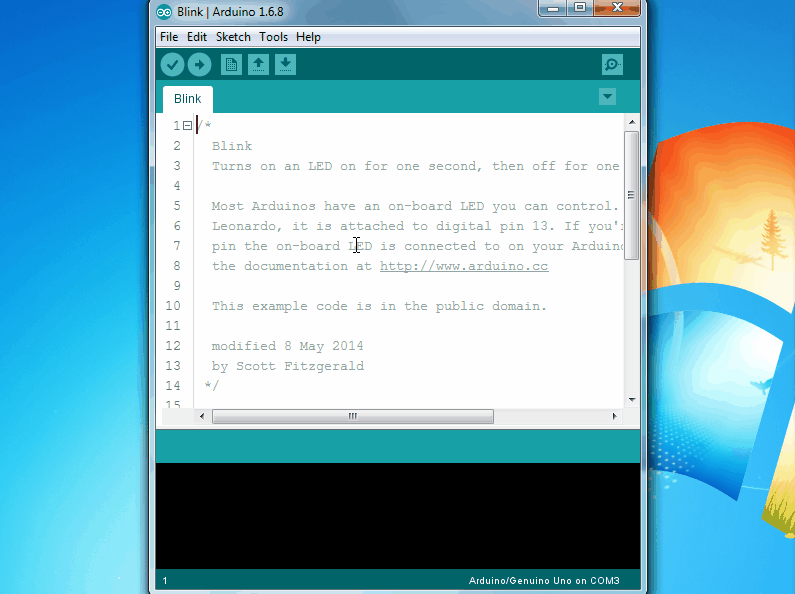Open the Tools menu
This screenshot has height=594, width=795.
tap(273, 37)
